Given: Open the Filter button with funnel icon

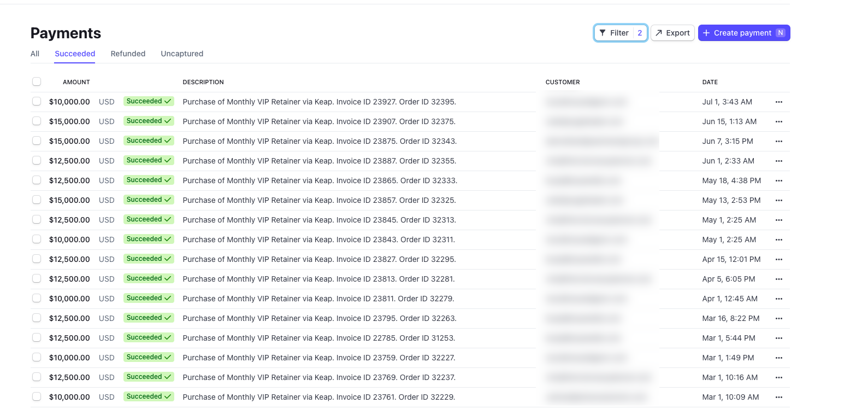Looking at the screenshot, I should coord(614,33).
